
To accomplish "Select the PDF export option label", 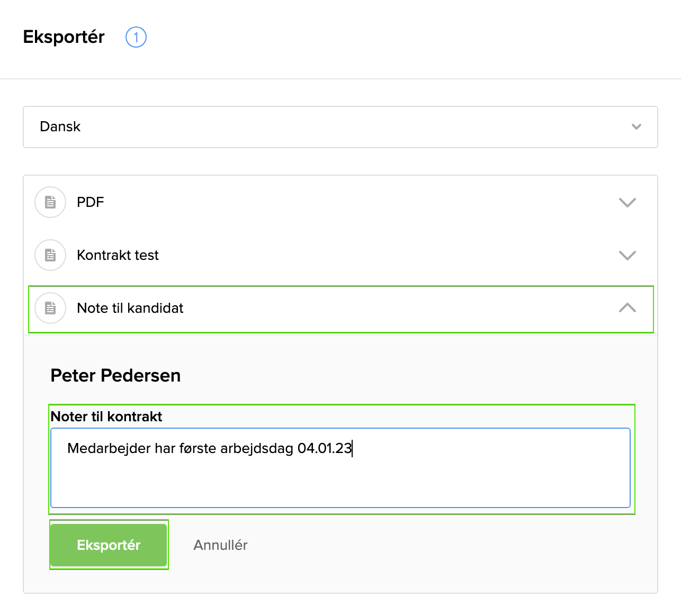I will coord(91,202).
